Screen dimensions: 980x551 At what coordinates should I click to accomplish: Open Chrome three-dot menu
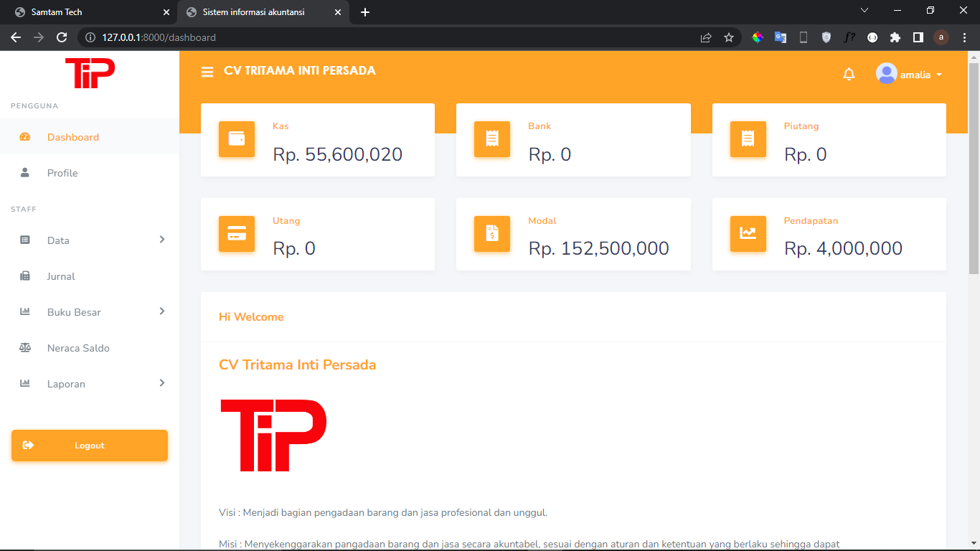[964, 37]
